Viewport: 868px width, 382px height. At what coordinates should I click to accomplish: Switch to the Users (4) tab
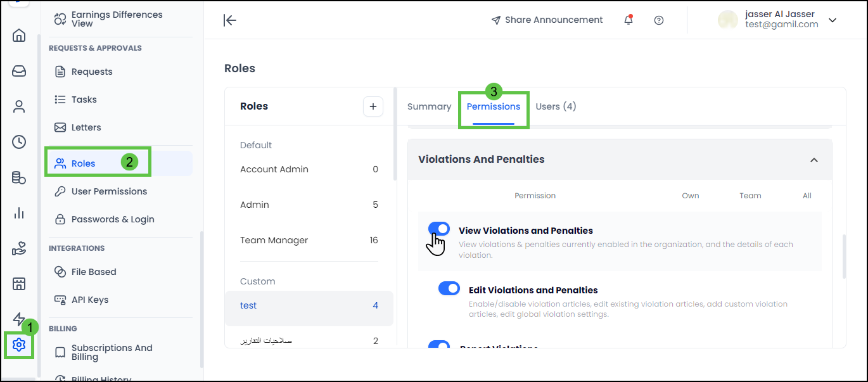pos(556,106)
